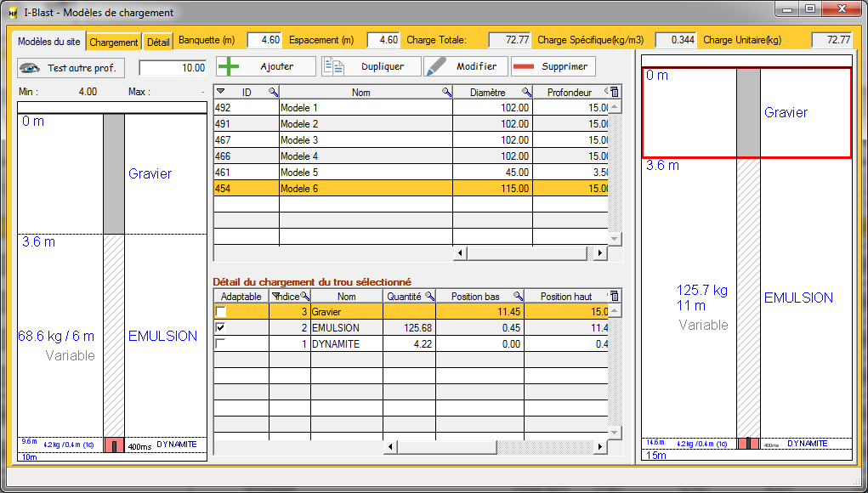The height and width of the screenshot is (493, 868).
Task: Click the Charge Totale field
Action: click(x=509, y=40)
